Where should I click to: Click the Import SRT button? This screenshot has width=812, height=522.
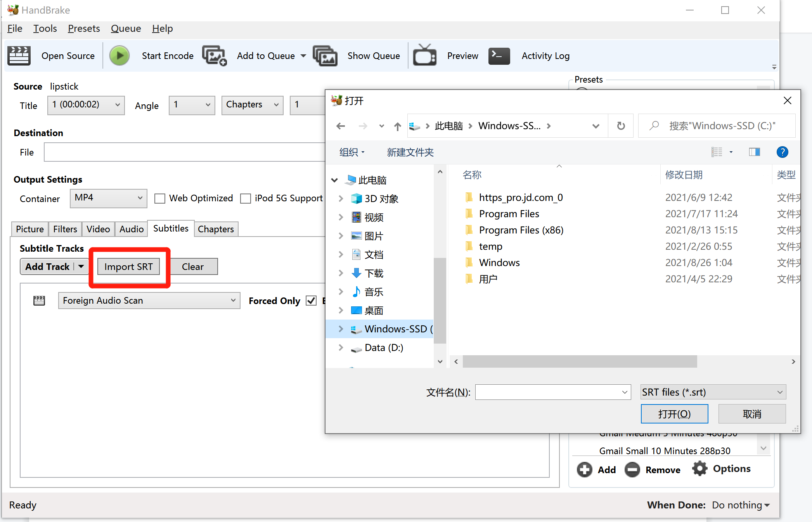(128, 267)
